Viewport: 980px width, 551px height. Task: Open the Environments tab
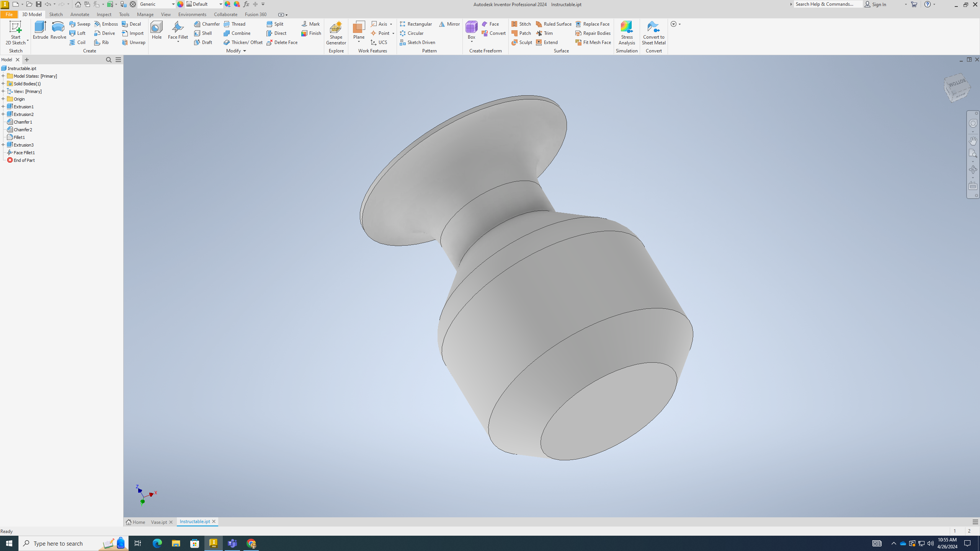pos(192,14)
